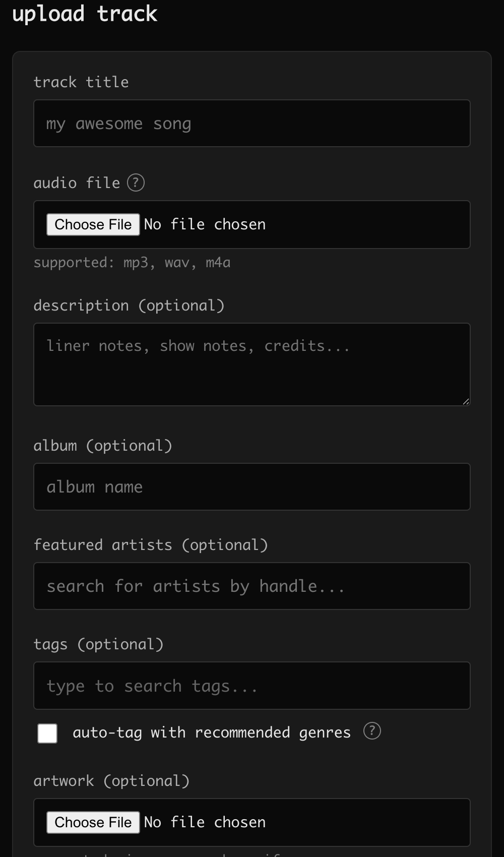Click Choose File for the audio upload

[x=93, y=224]
